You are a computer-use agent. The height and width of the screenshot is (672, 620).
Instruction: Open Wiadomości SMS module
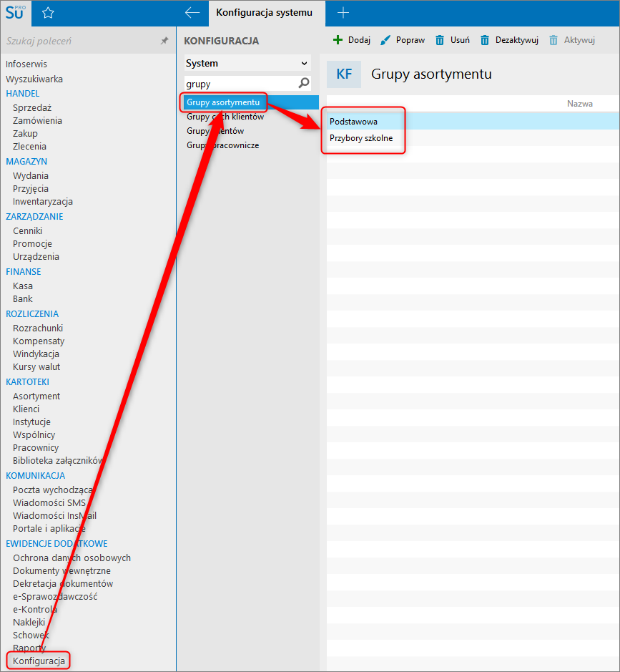(x=49, y=502)
